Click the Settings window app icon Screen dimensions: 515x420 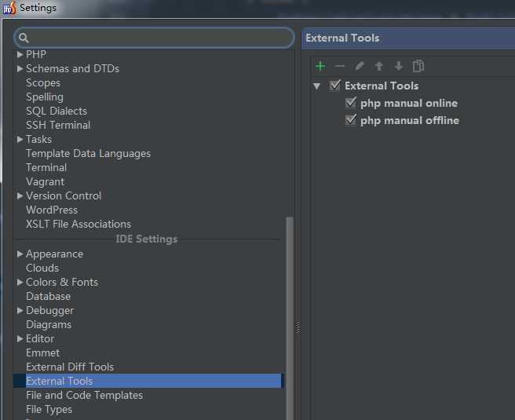pyautogui.click(x=9, y=8)
